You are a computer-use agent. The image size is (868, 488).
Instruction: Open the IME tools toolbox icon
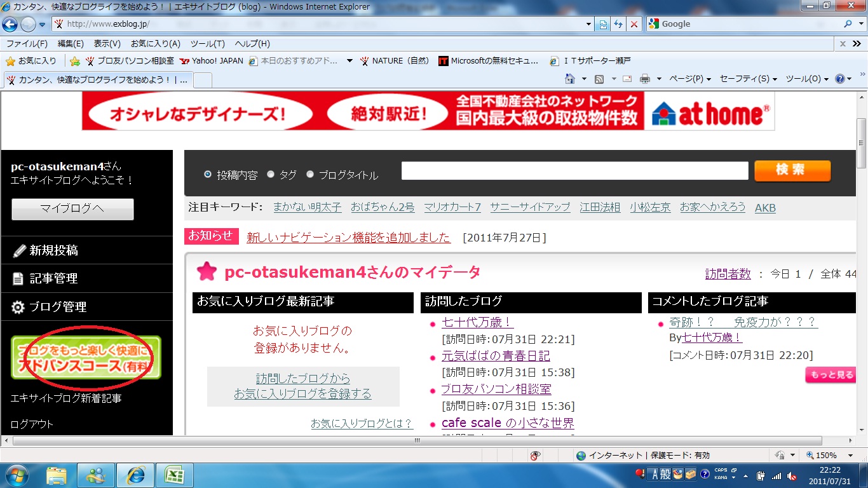(x=690, y=474)
